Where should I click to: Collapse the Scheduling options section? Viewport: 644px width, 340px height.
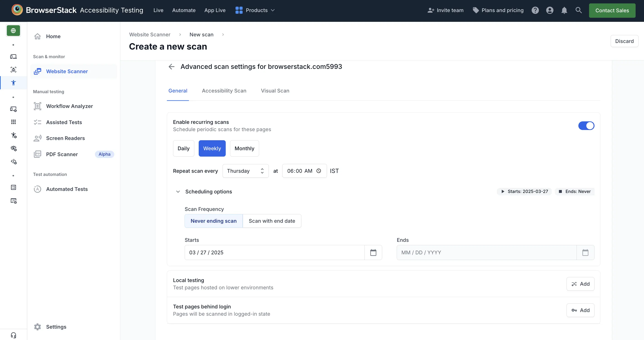(178, 192)
